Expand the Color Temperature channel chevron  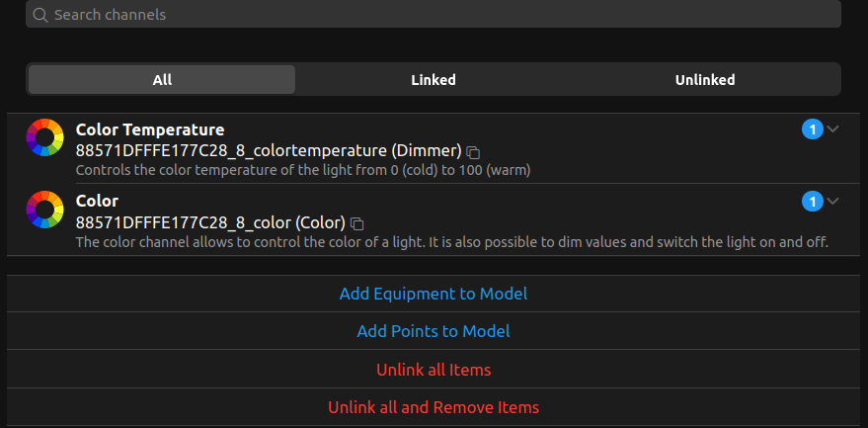point(833,129)
